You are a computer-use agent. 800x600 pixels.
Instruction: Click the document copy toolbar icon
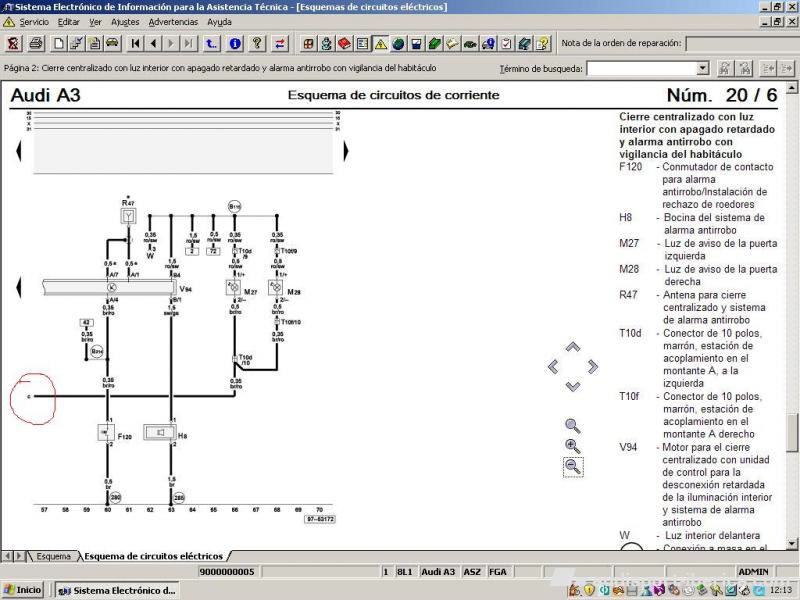point(94,43)
